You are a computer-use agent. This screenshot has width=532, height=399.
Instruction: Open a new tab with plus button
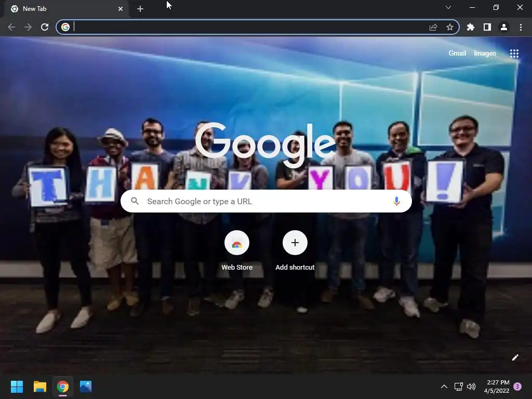140,9
